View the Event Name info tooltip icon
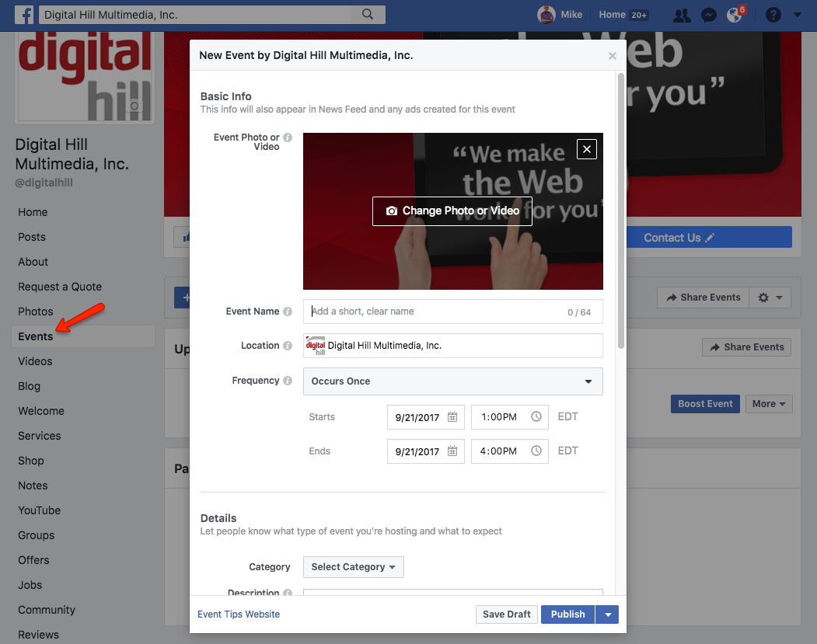This screenshot has height=644, width=817. [288, 311]
